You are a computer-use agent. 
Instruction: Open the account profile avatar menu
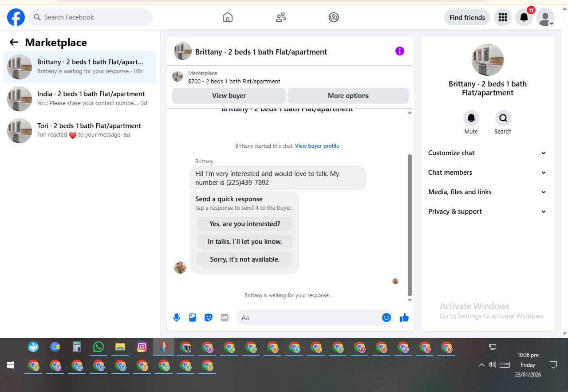coord(545,17)
